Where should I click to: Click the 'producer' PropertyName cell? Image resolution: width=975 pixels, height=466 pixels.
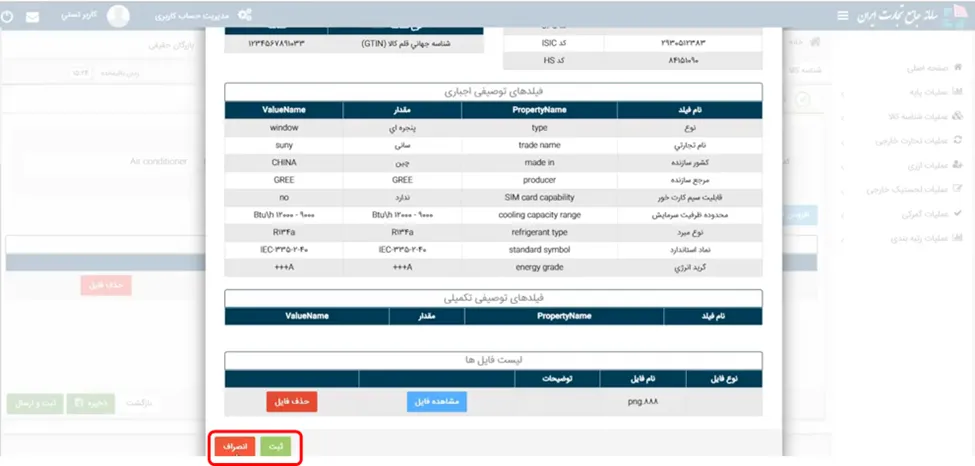click(539, 180)
